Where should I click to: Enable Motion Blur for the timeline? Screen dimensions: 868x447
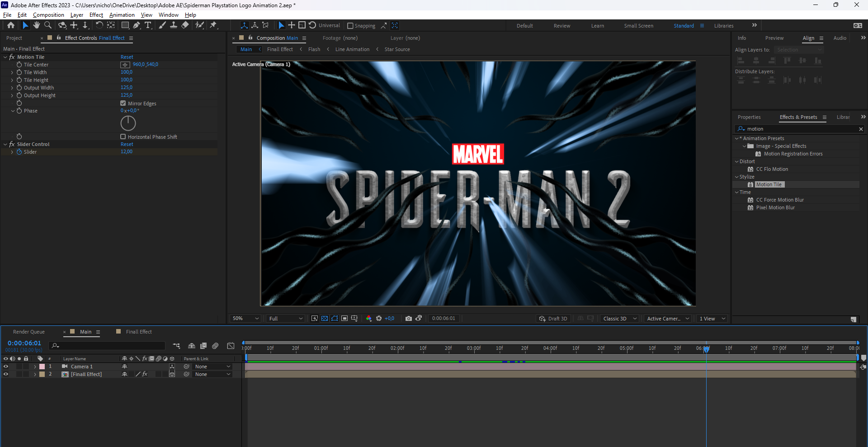coord(215,346)
